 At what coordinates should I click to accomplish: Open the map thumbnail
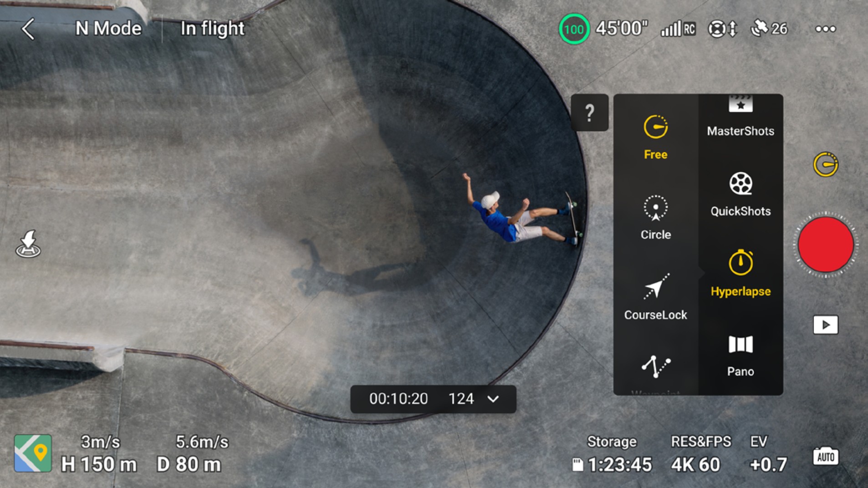[33, 453]
